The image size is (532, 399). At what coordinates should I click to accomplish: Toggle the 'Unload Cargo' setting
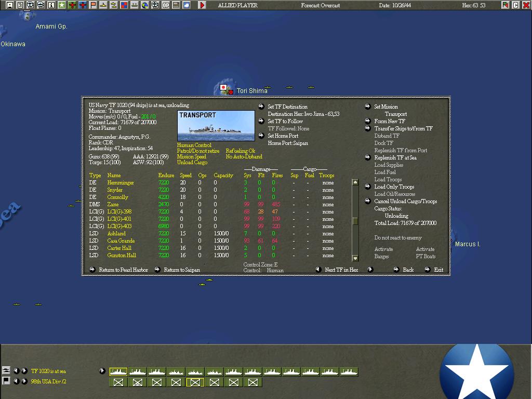pos(192,163)
